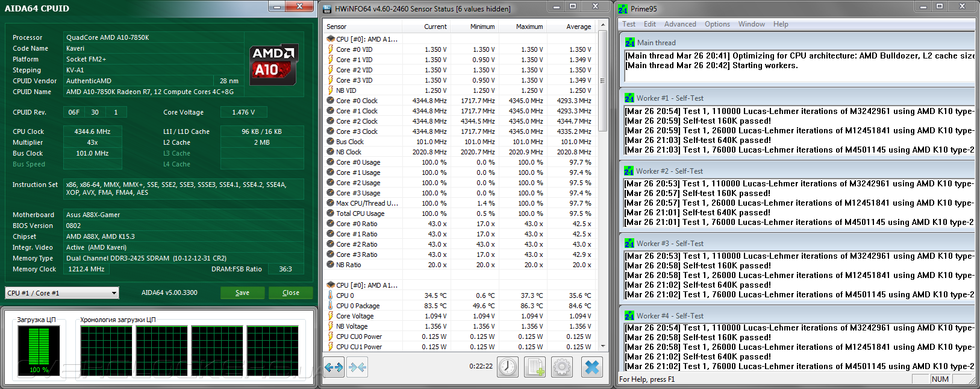The width and height of the screenshot is (980, 389).
Task: Click the Worker #3 Self-Test window icon
Action: (629, 243)
